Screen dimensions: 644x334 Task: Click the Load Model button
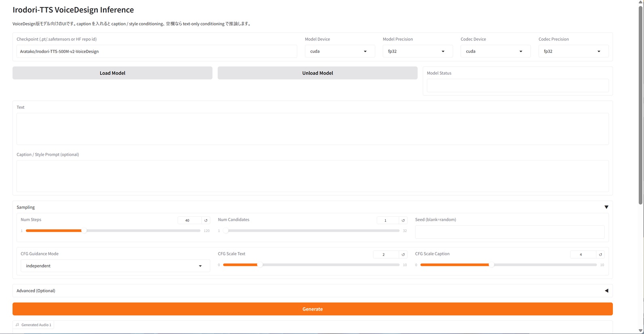pyautogui.click(x=112, y=73)
